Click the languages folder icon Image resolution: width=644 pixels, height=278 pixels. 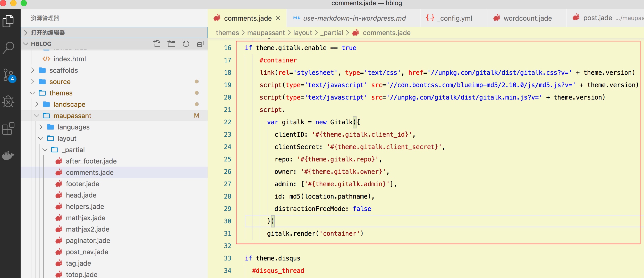click(x=50, y=127)
